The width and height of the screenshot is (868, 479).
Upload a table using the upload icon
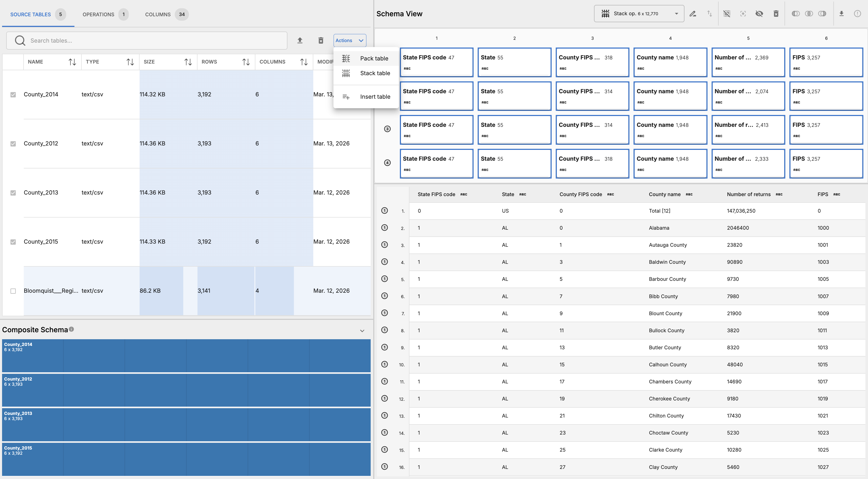[300, 40]
